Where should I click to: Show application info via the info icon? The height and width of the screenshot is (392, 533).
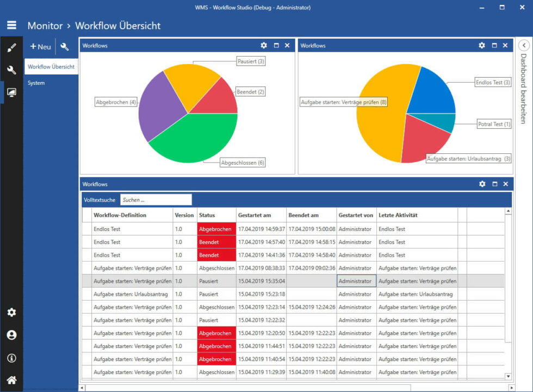pos(12,358)
